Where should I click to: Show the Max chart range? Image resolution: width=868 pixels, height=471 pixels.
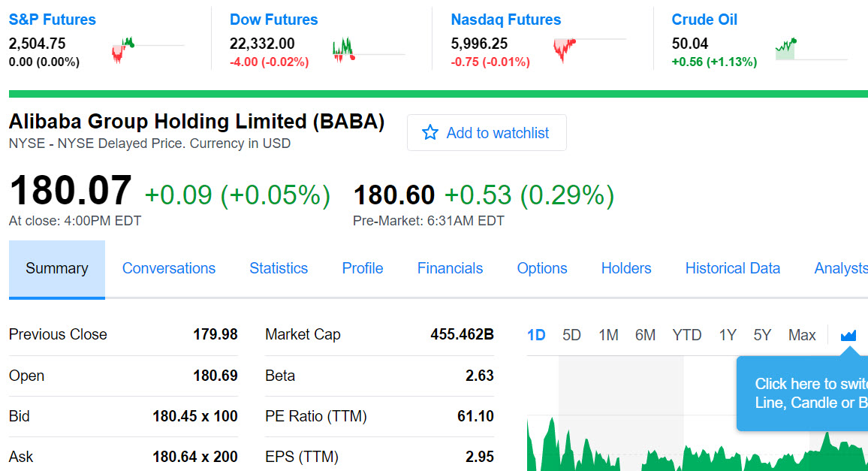pos(802,335)
